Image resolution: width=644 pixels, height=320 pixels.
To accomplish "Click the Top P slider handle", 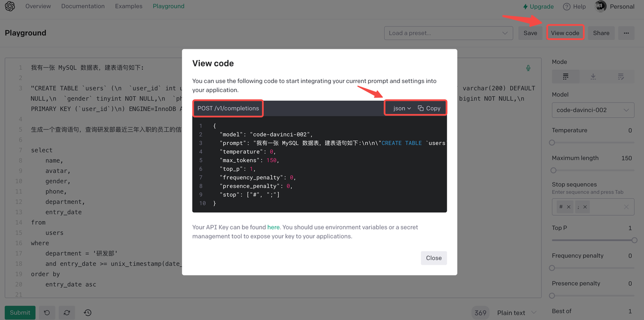I will (634, 240).
